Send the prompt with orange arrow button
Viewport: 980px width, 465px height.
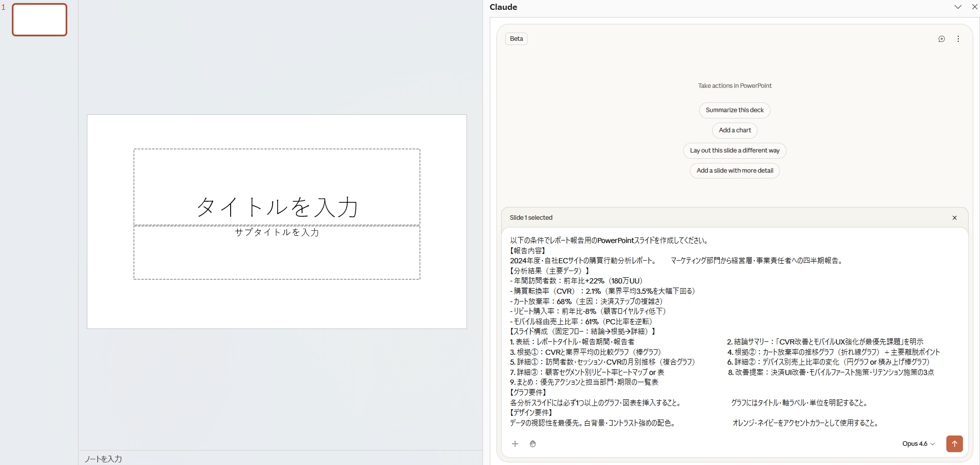(x=954, y=444)
